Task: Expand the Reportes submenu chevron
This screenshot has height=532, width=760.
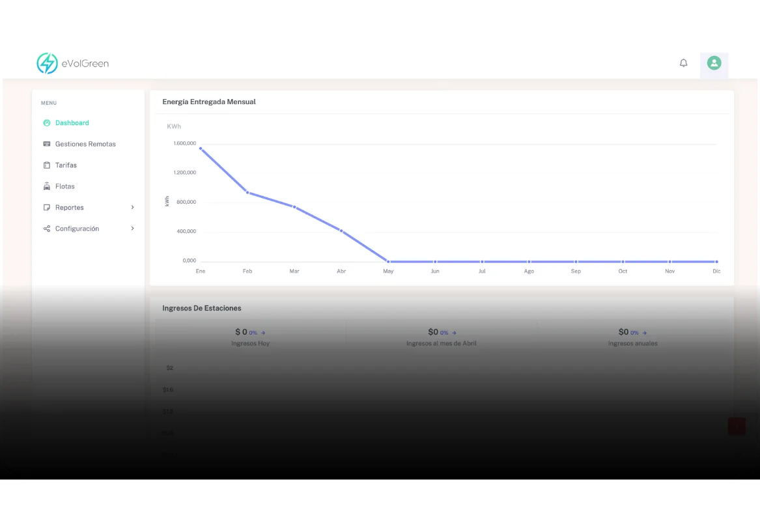Action: point(132,207)
